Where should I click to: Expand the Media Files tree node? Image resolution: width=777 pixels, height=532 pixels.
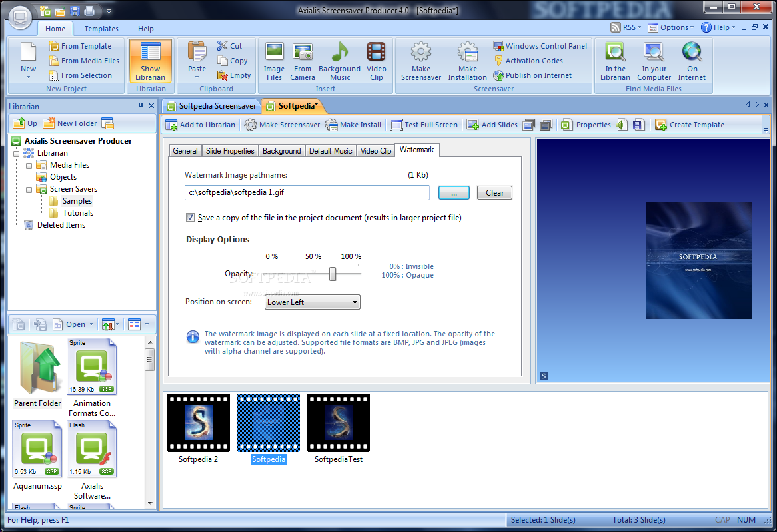coord(29,165)
